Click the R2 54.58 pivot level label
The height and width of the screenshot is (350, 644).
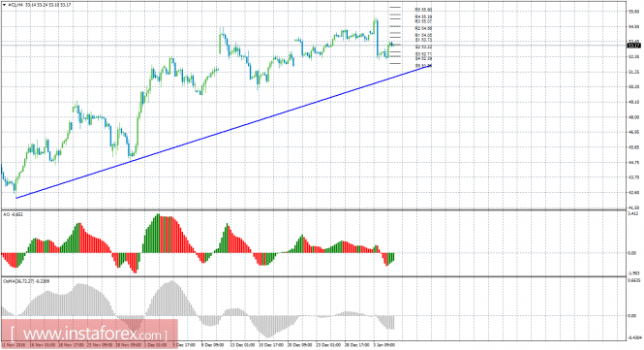[x=423, y=28]
